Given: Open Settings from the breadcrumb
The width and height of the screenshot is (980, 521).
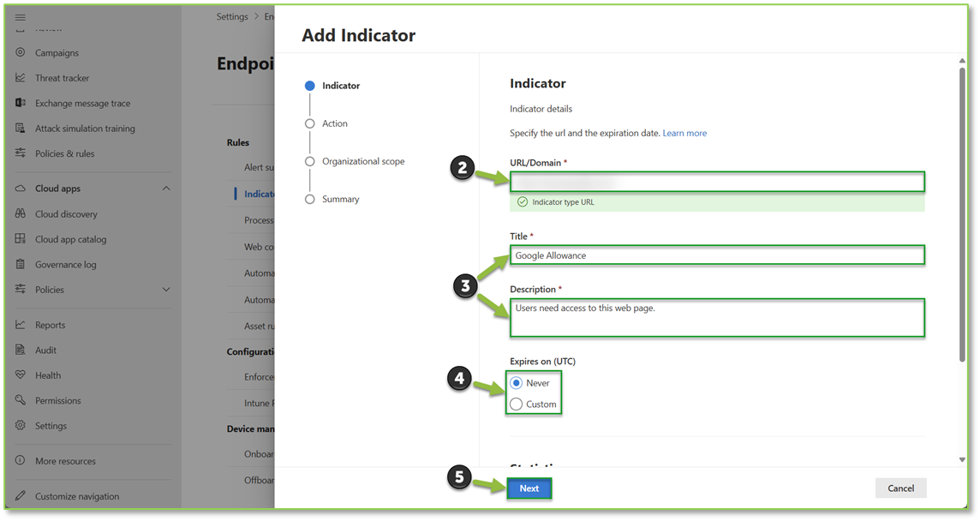Looking at the screenshot, I should 231,15.
